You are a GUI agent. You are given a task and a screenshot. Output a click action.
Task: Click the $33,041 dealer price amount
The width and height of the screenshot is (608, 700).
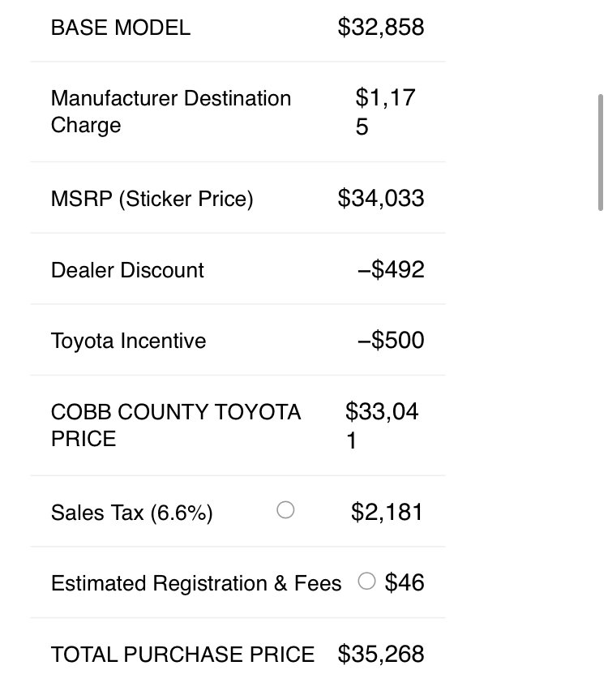(x=382, y=426)
